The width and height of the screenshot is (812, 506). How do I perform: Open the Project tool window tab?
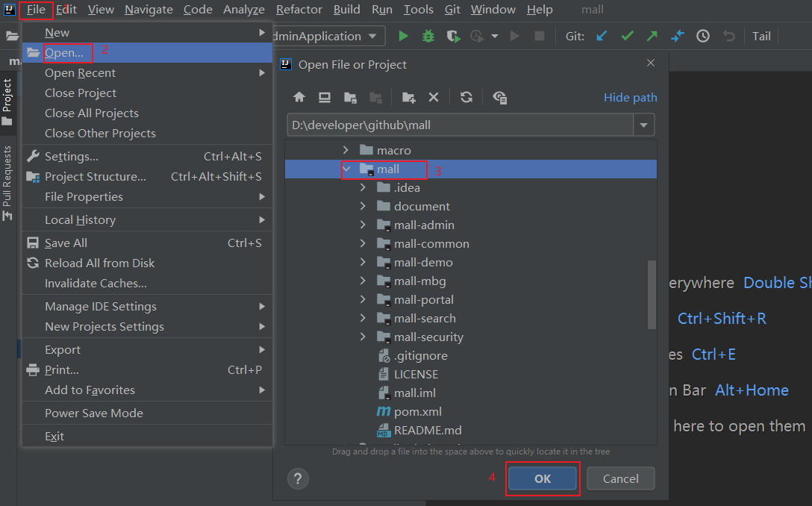7,102
